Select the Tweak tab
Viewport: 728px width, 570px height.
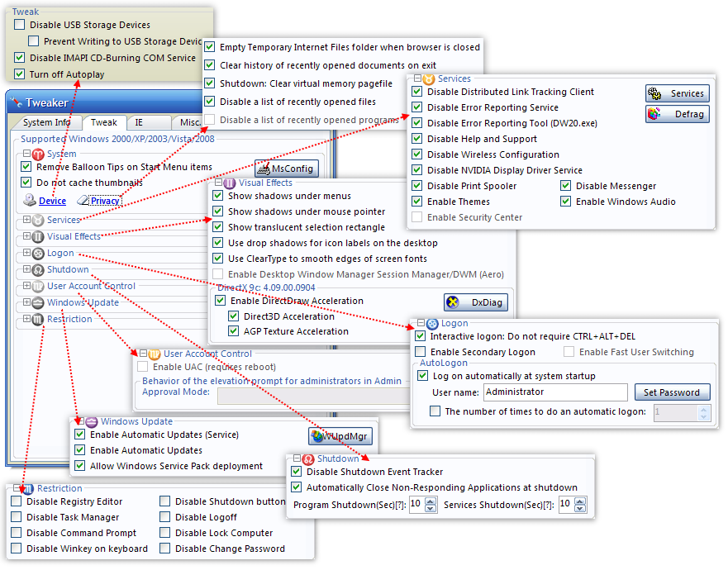click(x=104, y=122)
